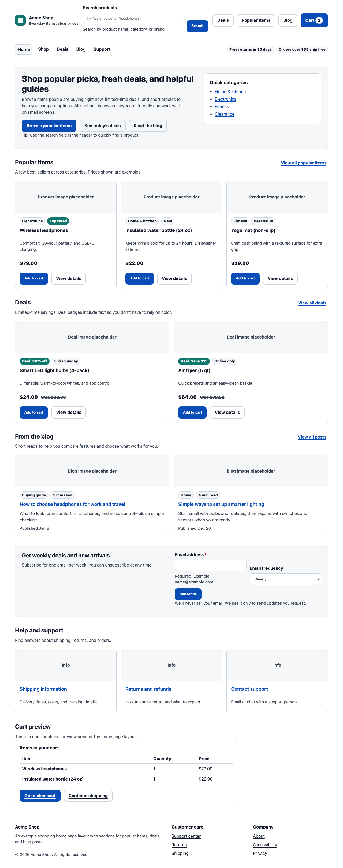The width and height of the screenshot is (343, 868).
Task: Open the Cart showing 2 items
Action: [x=313, y=20]
